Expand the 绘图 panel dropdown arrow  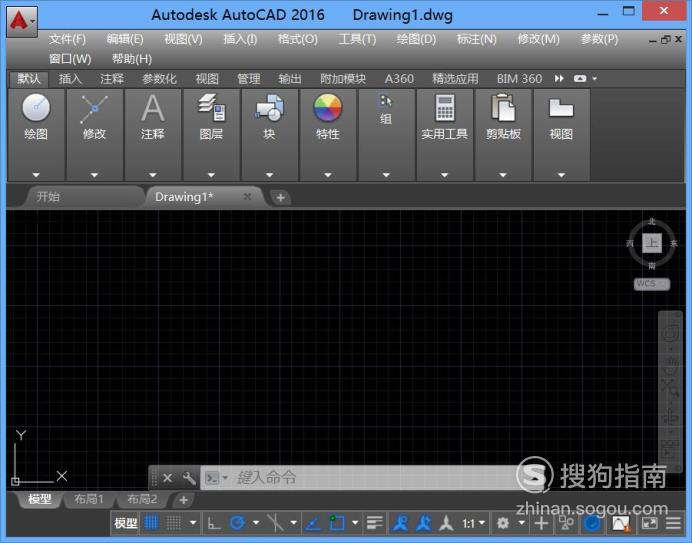[36, 175]
